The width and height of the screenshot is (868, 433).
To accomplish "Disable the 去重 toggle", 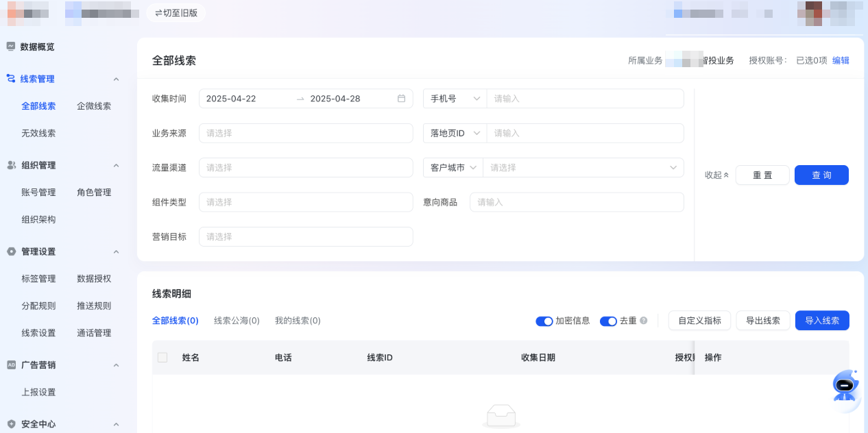I will pyautogui.click(x=608, y=321).
